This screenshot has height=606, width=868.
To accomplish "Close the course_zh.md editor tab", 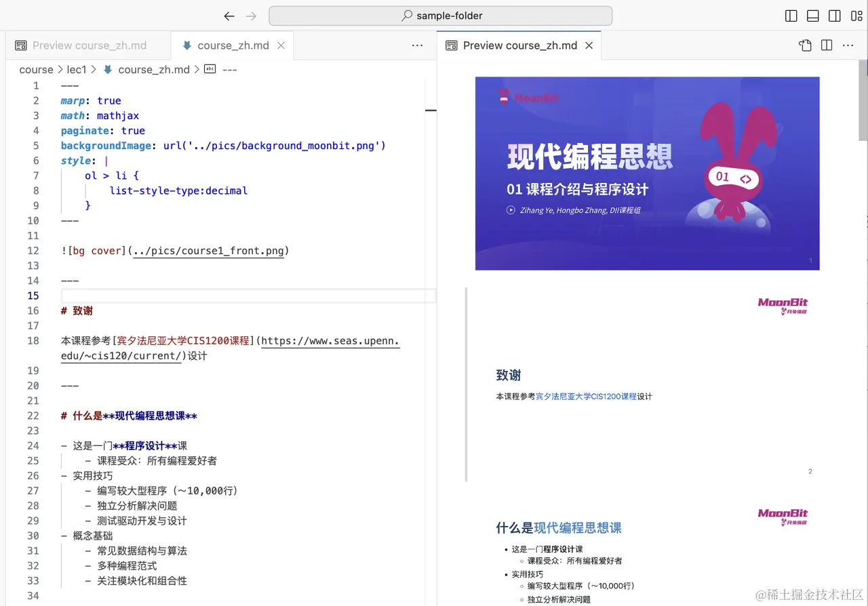I will tap(281, 45).
